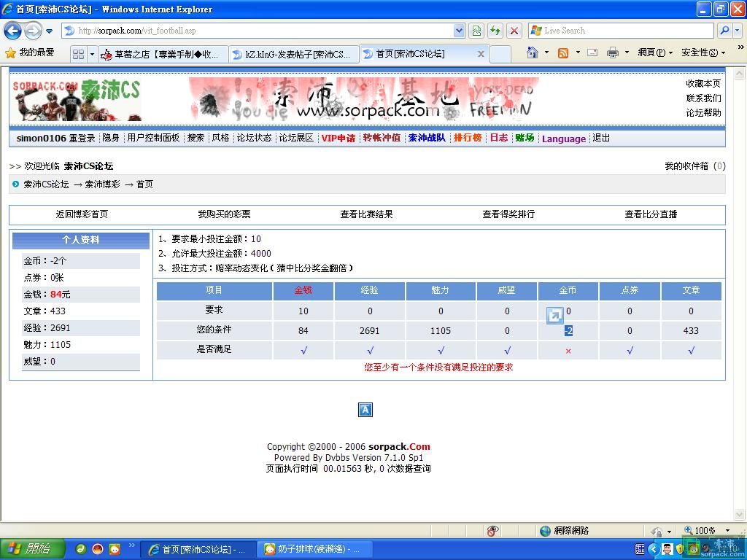
Task: Open 我购买的彩票 link
Action: point(224,214)
